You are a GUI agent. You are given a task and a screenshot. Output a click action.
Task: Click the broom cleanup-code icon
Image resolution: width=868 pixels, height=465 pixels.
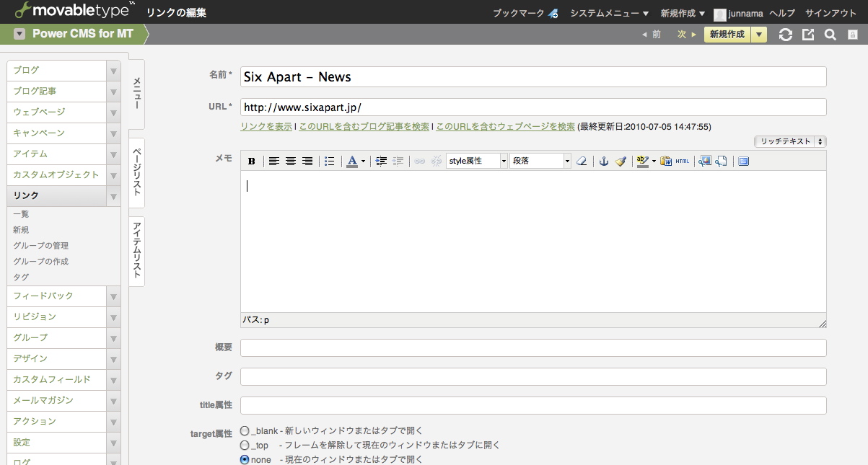621,161
